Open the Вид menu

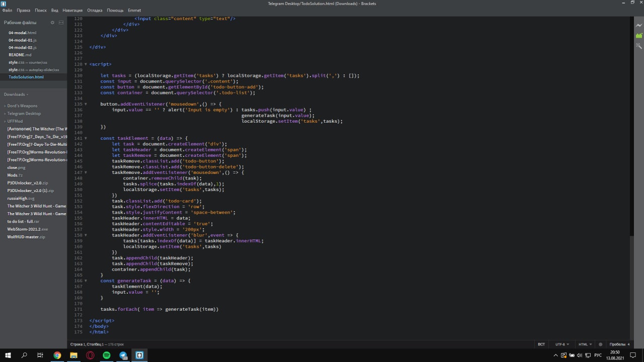(55, 10)
